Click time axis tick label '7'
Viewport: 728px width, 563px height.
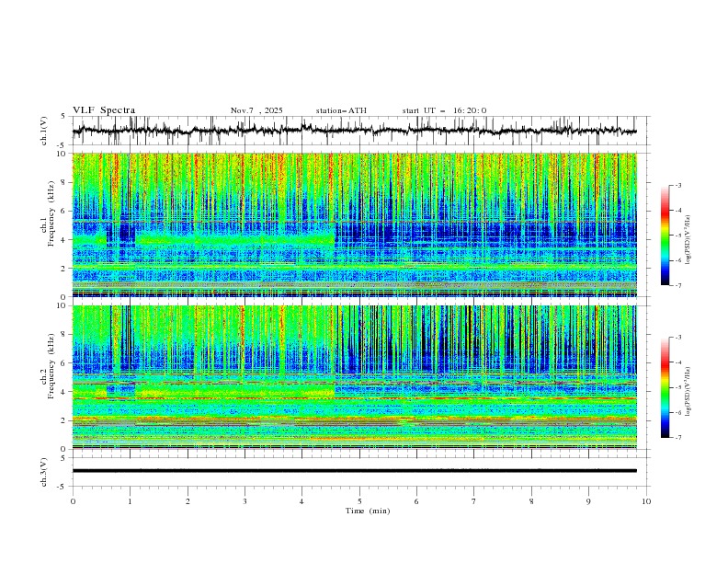pyautogui.click(x=474, y=501)
